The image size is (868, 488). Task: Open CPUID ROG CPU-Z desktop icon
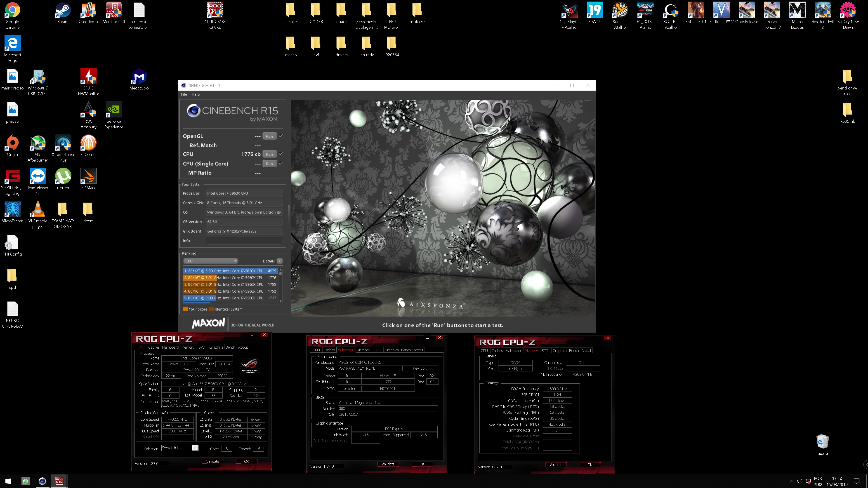tap(215, 16)
